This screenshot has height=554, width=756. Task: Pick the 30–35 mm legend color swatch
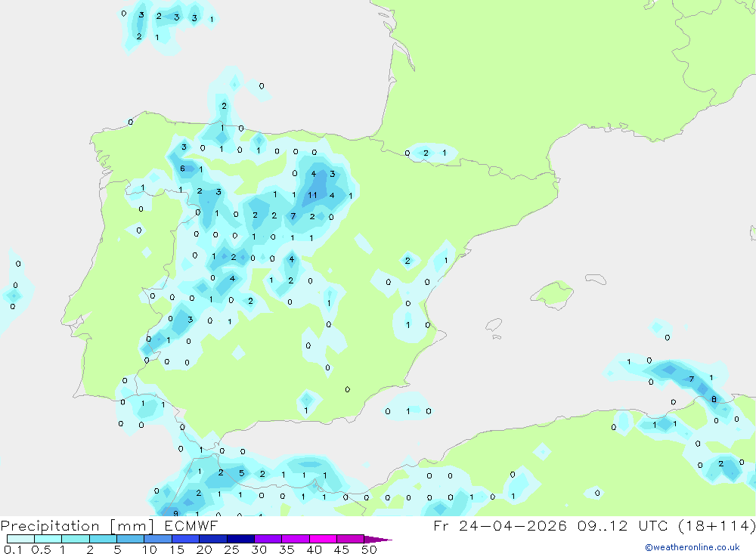(268, 539)
